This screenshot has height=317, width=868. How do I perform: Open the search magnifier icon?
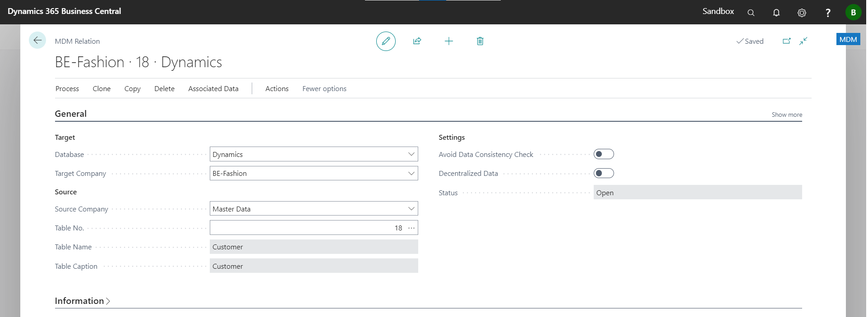point(751,13)
